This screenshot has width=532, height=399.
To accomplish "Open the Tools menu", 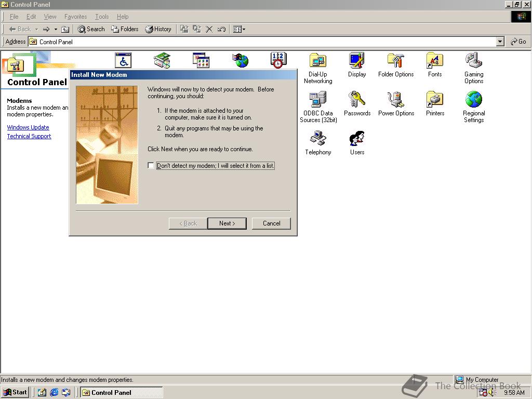I will click(x=102, y=17).
